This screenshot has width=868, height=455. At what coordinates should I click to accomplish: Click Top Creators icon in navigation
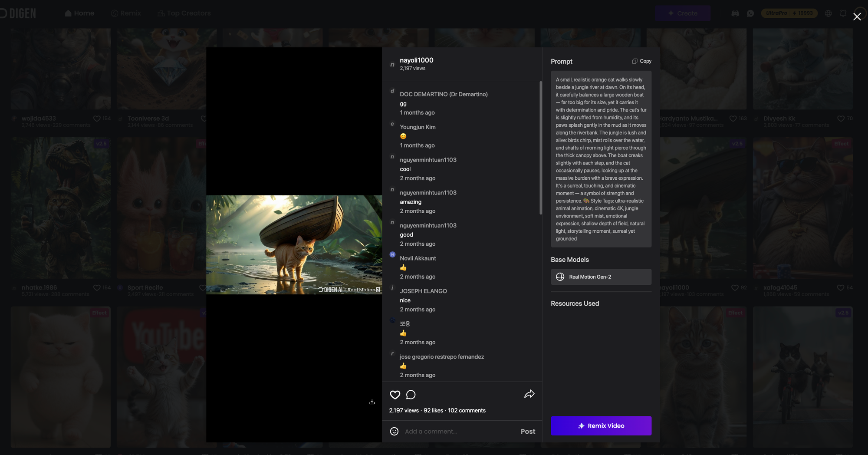pyautogui.click(x=161, y=13)
